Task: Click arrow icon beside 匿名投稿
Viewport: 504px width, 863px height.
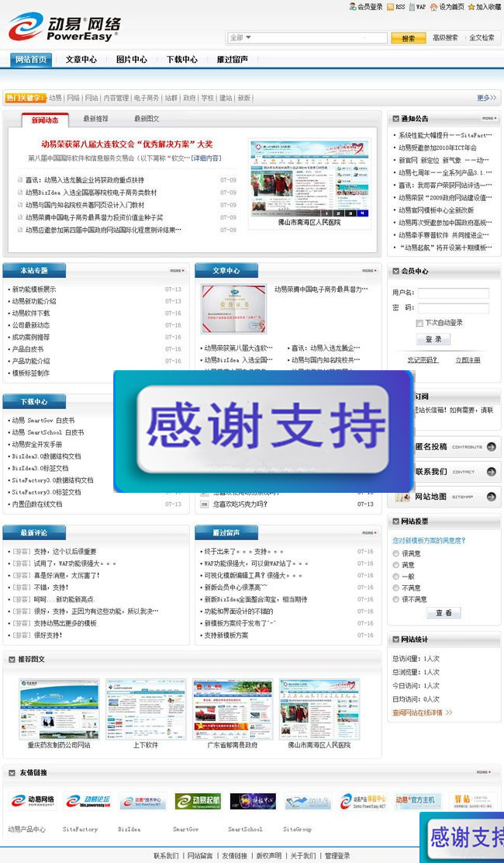Action: [x=492, y=447]
